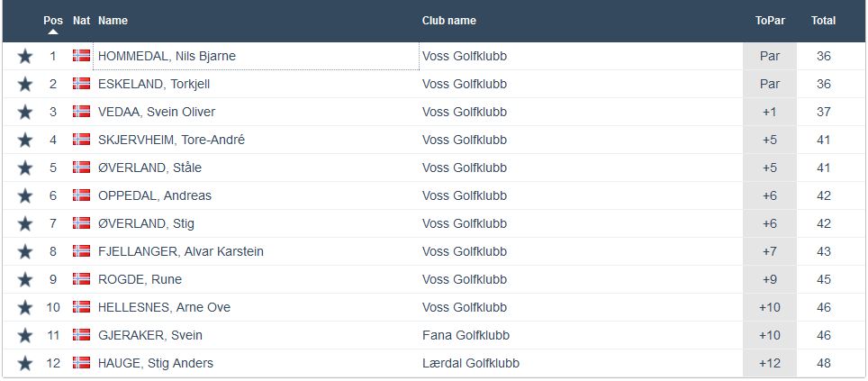Toggle star for ØVERLAND, Ståle
868x381 pixels.
(x=25, y=168)
